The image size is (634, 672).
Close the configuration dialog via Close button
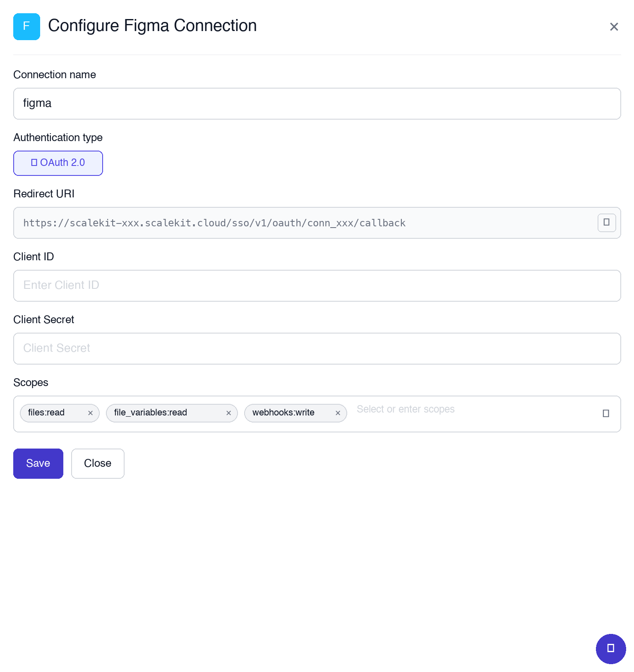(98, 463)
